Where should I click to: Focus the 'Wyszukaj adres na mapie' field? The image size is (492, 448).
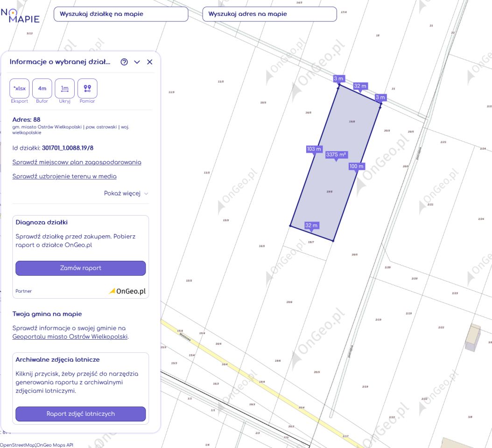269,14
